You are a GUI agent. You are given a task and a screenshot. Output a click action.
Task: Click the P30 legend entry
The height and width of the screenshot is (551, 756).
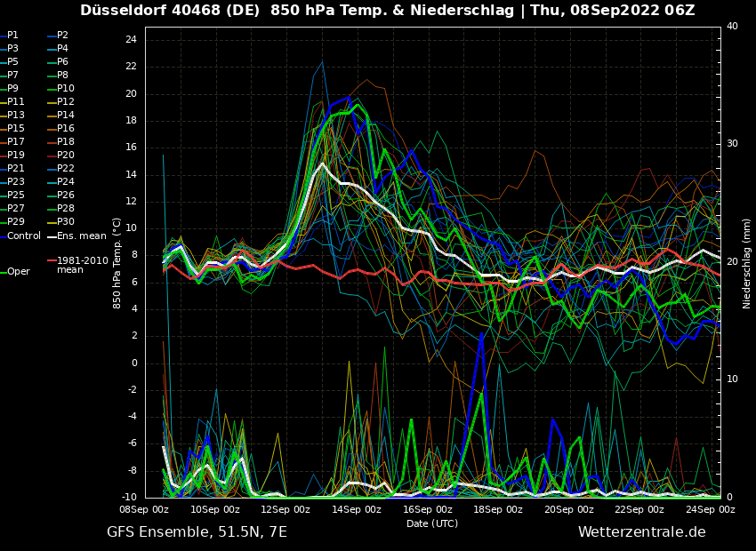click(x=66, y=222)
